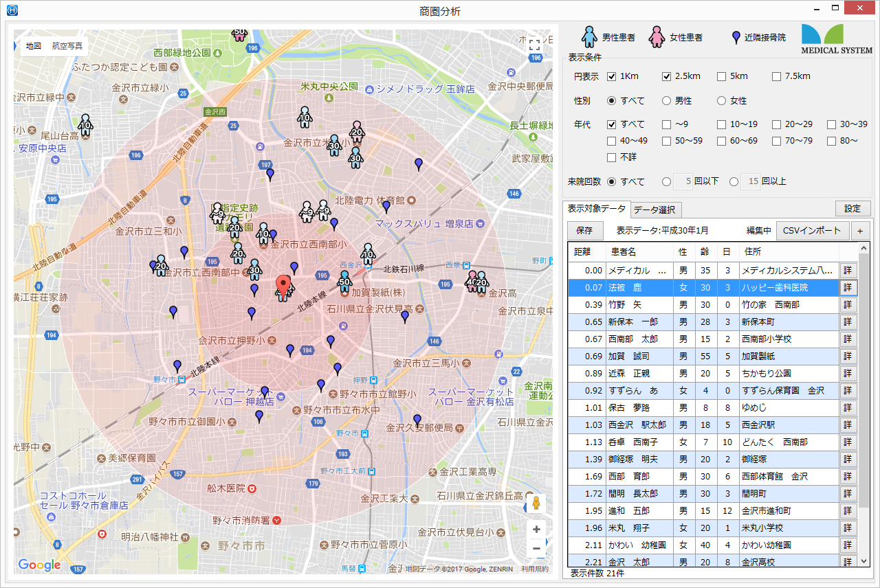Click the male patient marker near 尾山台高
This screenshot has width=880, height=588.
pyautogui.click(x=85, y=124)
